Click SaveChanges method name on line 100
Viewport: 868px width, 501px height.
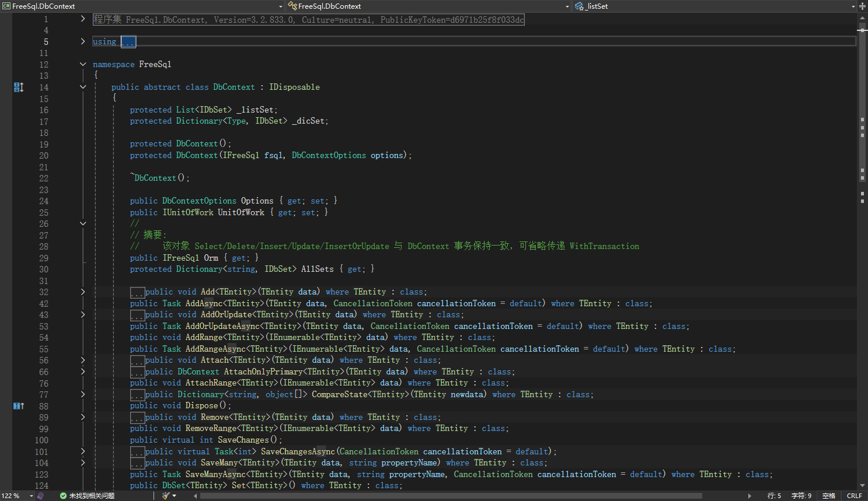(x=243, y=440)
